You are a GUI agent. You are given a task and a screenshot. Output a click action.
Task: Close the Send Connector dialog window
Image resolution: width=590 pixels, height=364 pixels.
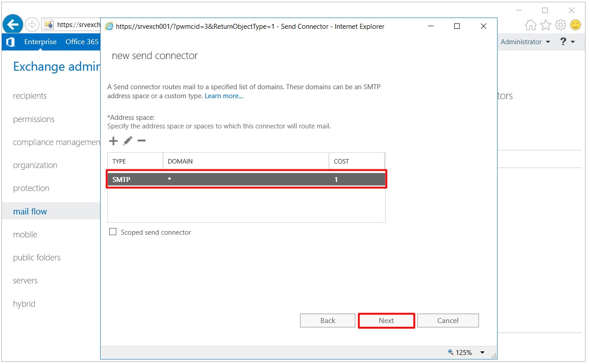click(484, 27)
